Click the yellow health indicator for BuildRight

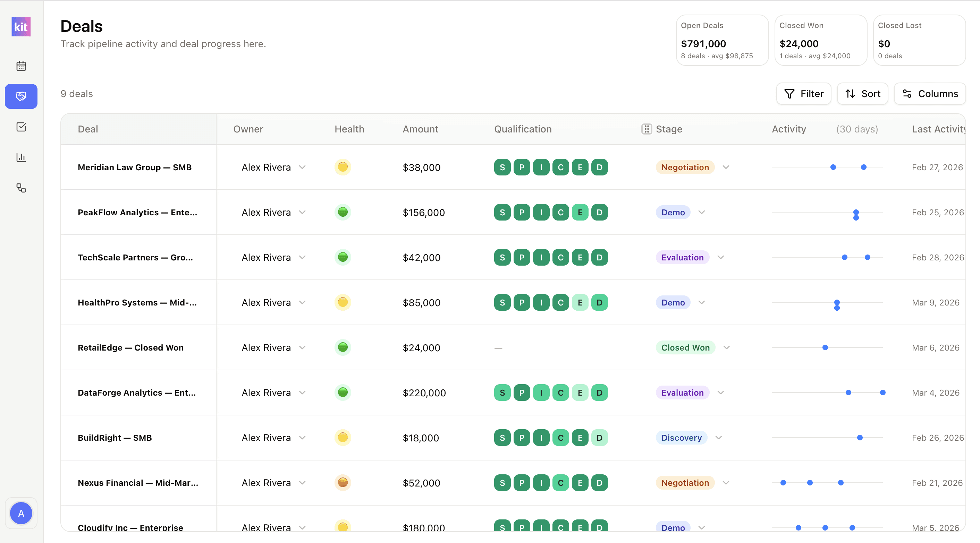343,438
